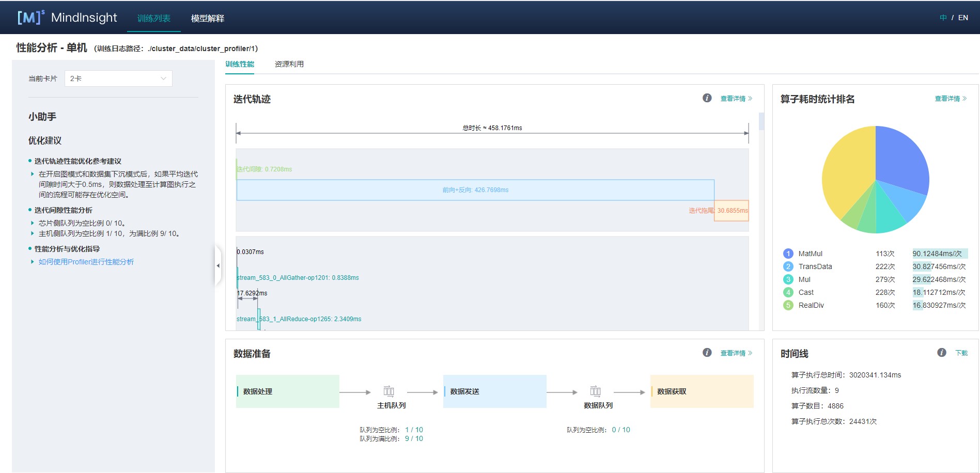Screen dimensions: 980x473
Task: Switch to the 资源利用 tab
Action: pos(289,64)
